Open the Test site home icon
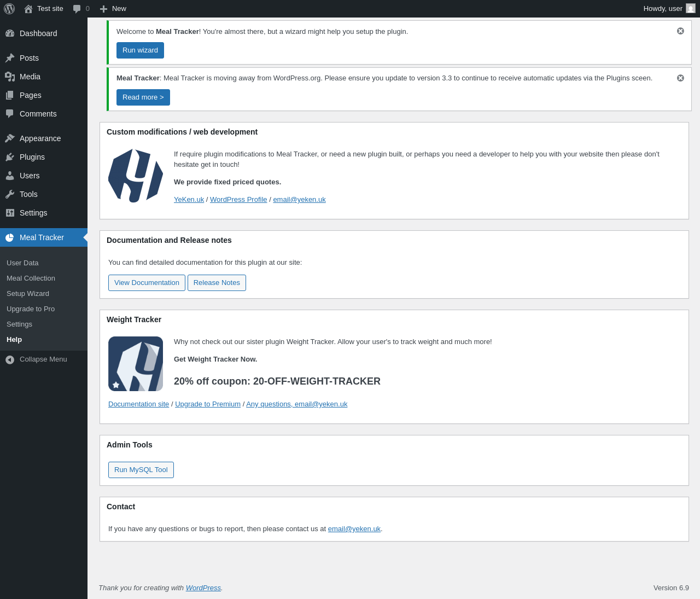Screen dimensions: 700x599 28,9
